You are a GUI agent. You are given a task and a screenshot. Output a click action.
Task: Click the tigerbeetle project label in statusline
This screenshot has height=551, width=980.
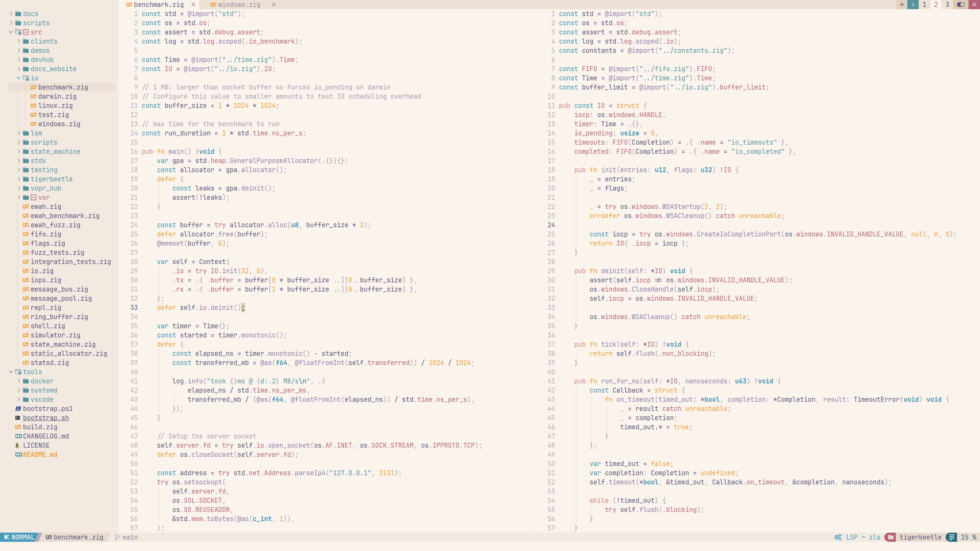pyautogui.click(x=920, y=537)
